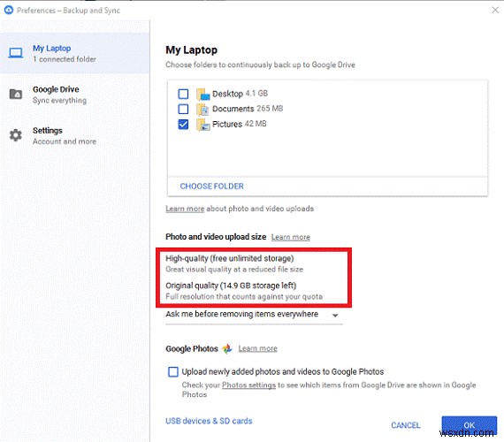Click the 'Photo and video upload size' heading
This screenshot has height=442, width=504.
click(x=216, y=237)
